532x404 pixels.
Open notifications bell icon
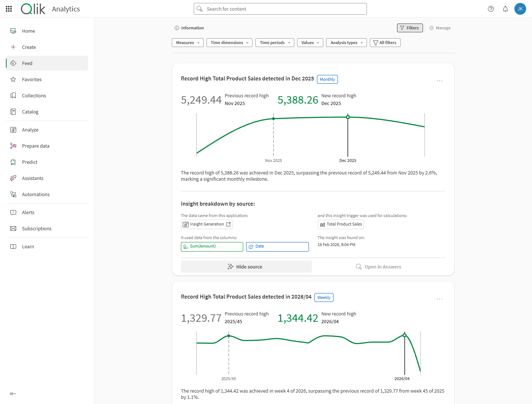[x=505, y=9]
